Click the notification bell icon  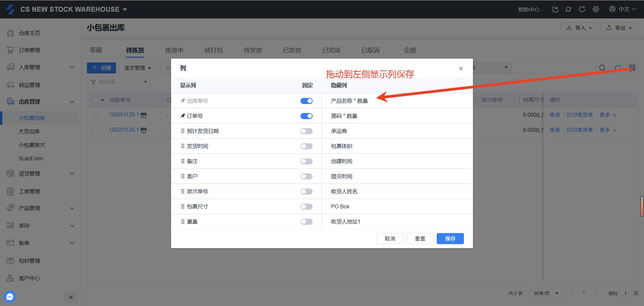tap(568, 9)
